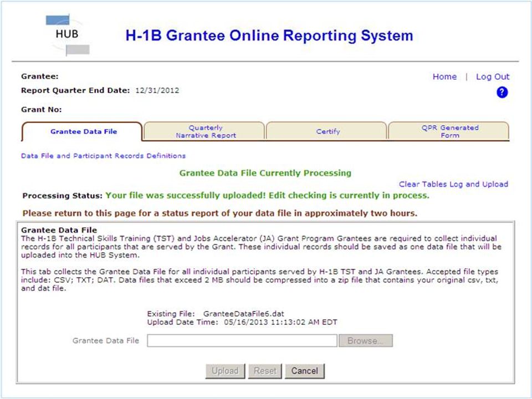Click the report date 12/31/2012
This screenshot has height=399, width=532.
pyautogui.click(x=157, y=90)
